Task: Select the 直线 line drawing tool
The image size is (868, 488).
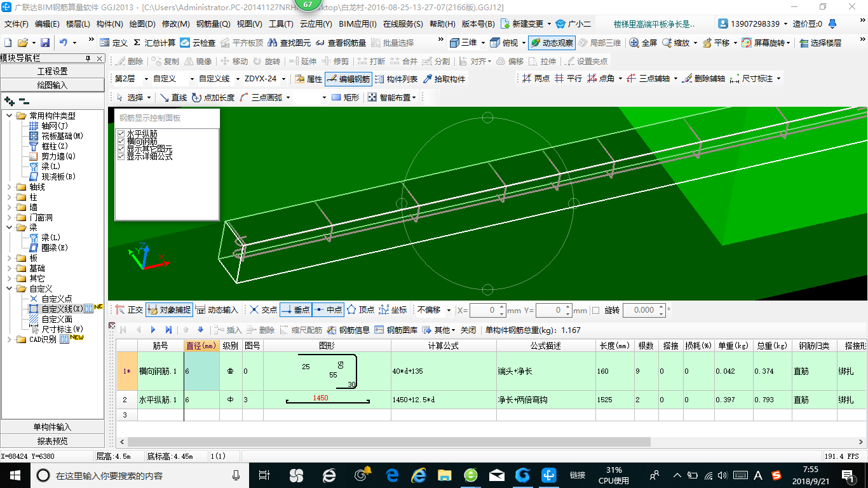Action: 173,98
